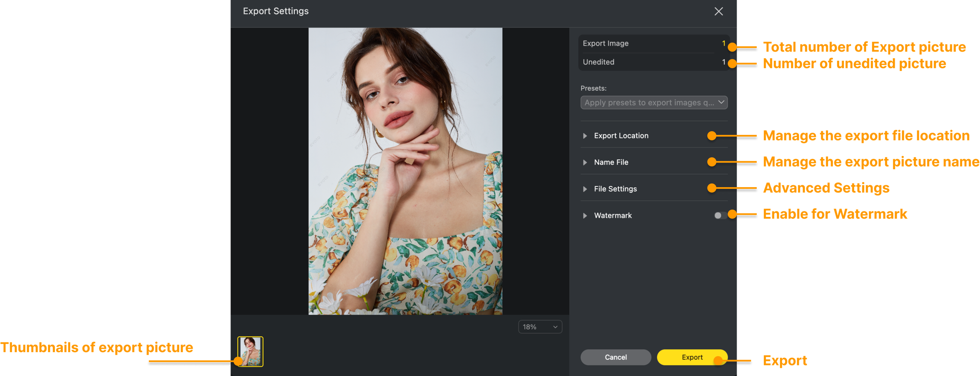Click the Cancel button
This screenshot has width=980, height=376.
click(615, 357)
